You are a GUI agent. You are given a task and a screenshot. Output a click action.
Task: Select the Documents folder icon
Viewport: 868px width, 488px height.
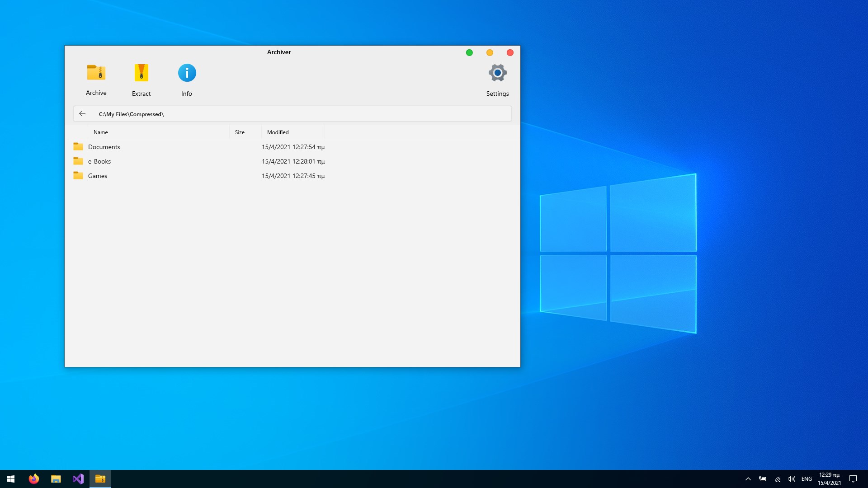[x=78, y=147]
